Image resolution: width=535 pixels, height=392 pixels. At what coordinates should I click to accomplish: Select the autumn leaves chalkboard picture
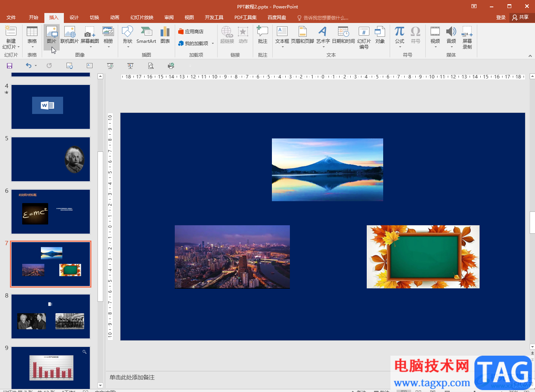click(x=423, y=257)
